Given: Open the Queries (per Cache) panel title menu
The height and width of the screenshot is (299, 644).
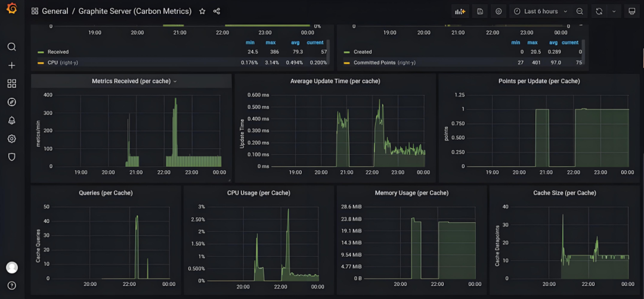Looking at the screenshot, I should 106,193.
